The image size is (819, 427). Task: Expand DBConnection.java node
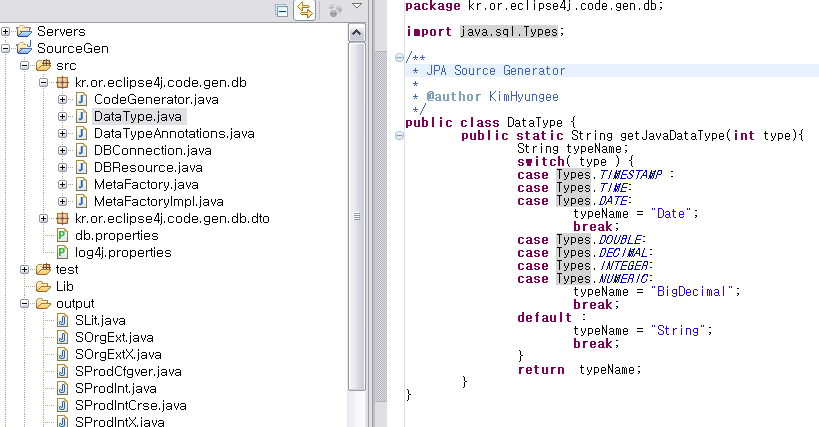click(x=63, y=151)
